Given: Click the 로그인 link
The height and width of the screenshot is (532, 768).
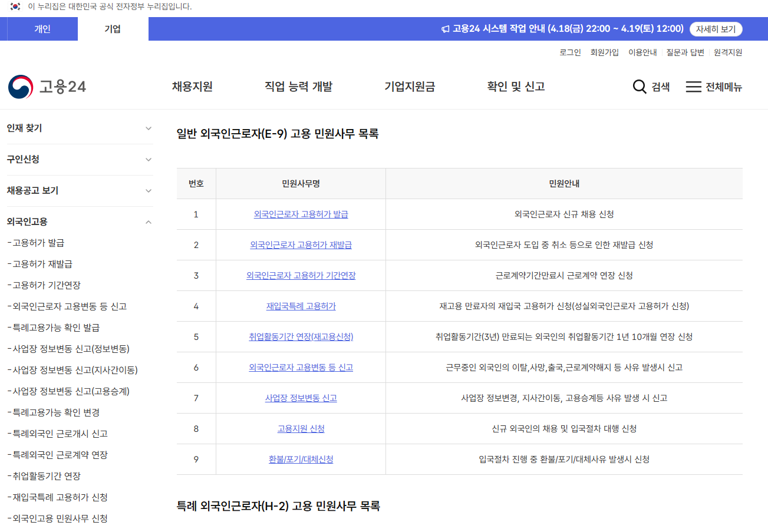Looking at the screenshot, I should click(570, 52).
